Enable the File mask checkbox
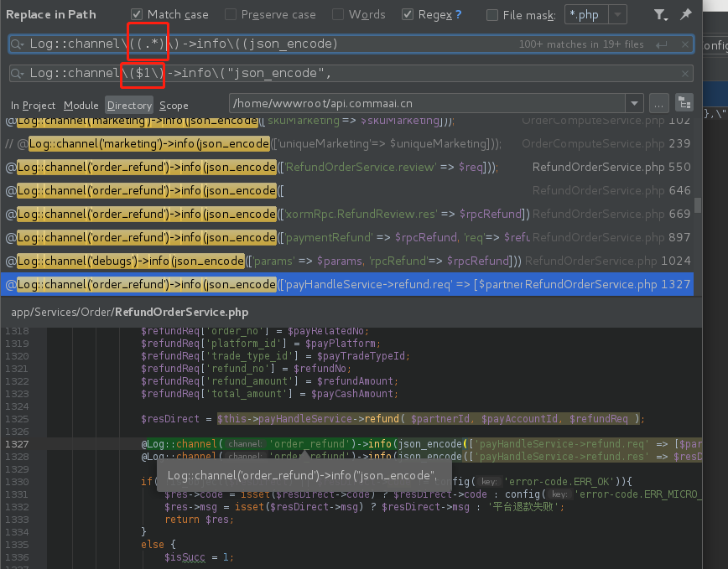Screen dimensions: 728x569 [x=492, y=15]
